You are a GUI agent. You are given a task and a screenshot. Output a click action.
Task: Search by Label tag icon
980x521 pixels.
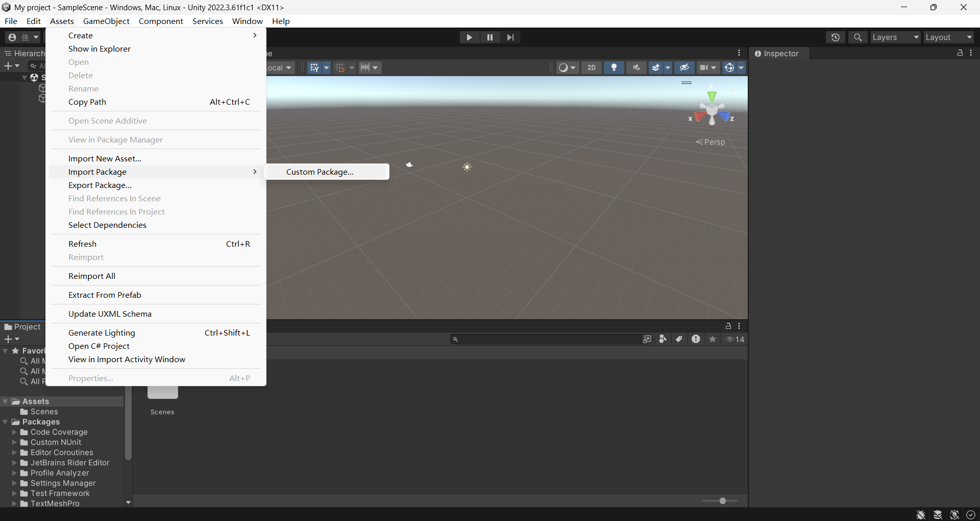[x=679, y=339]
